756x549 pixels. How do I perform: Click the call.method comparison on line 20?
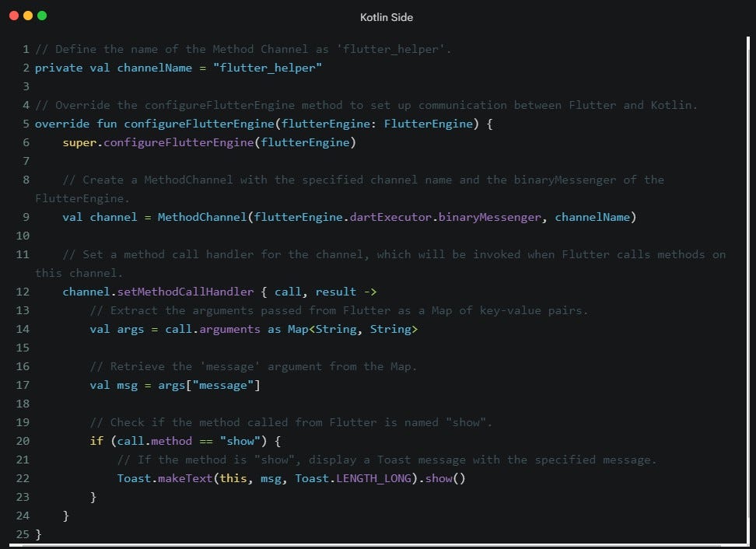click(154, 441)
